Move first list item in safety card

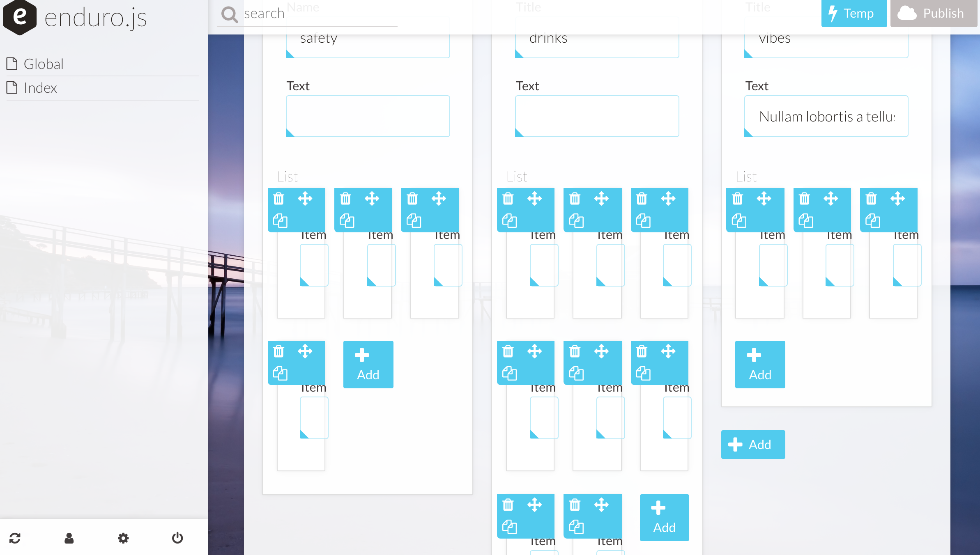pyautogui.click(x=305, y=199)
